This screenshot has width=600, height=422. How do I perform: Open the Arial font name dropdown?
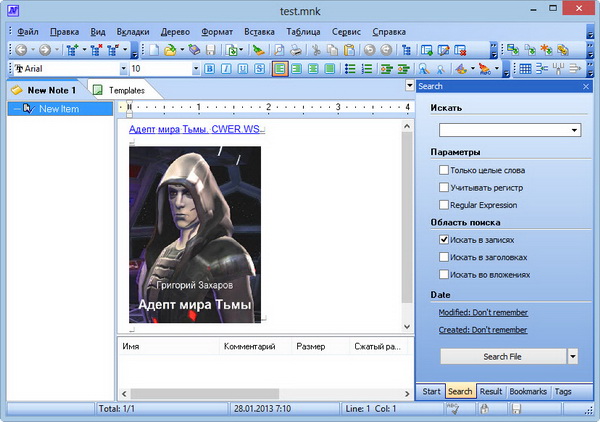pyautogui.click(x=123, y=69)
